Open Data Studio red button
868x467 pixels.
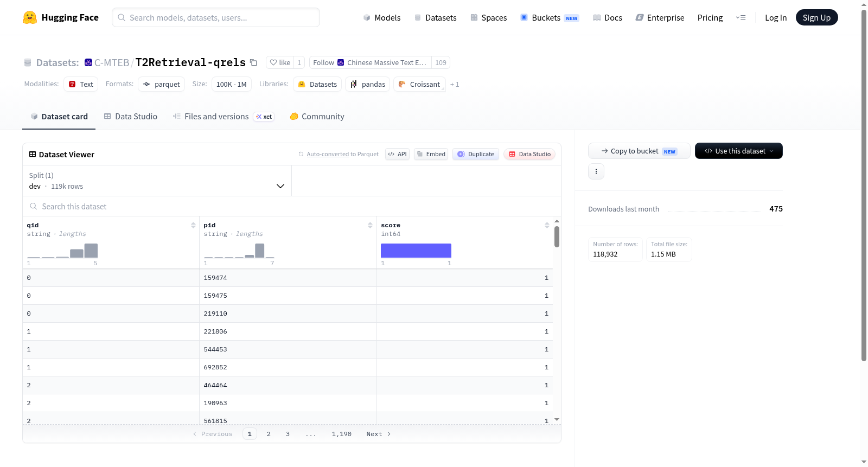coord(529,154)
